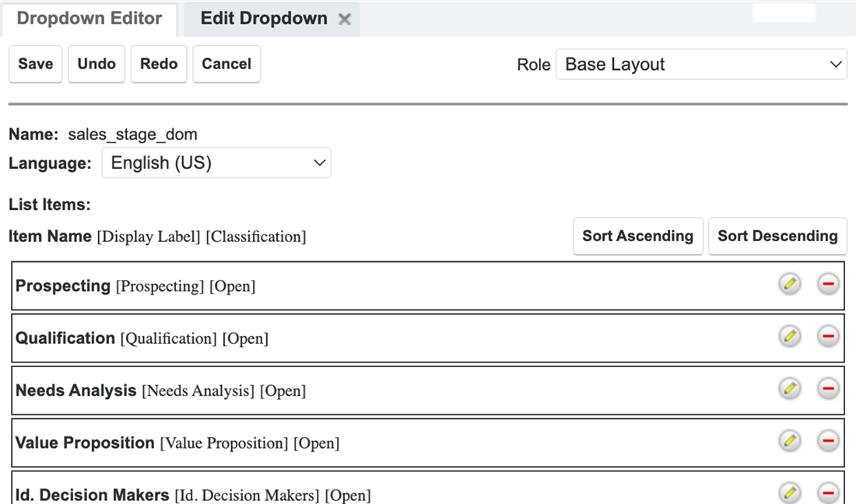Click the Redo button
Image resolution: width=856 pixels, height=504 pixels.
[x=159, y=64]
